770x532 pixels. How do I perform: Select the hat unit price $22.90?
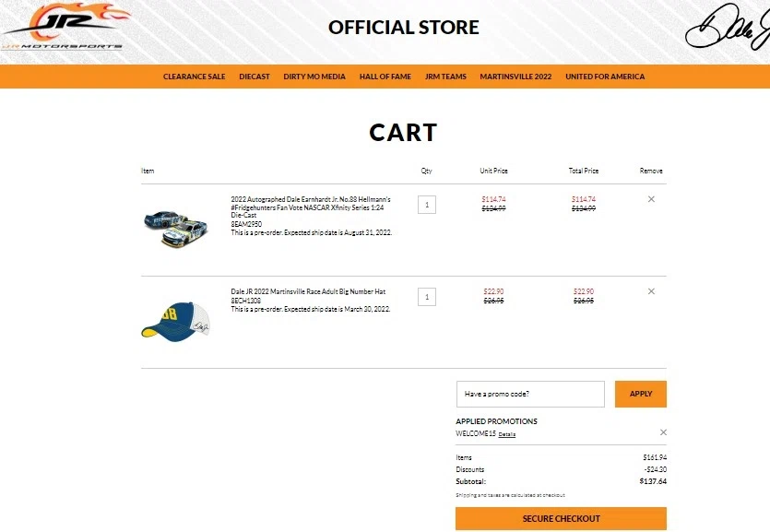click(x=493, y=291)
